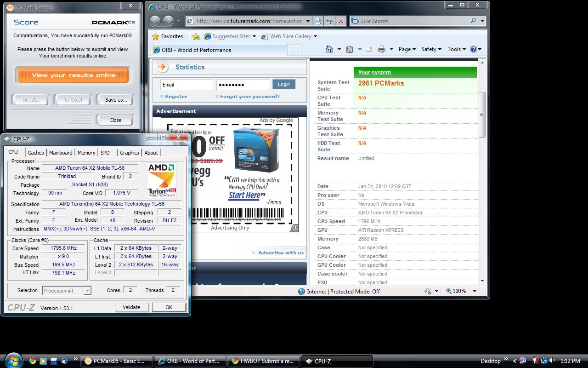Open the Desktop toolbar on the taskbar
The image size is (588, 368).
point(491,361)
